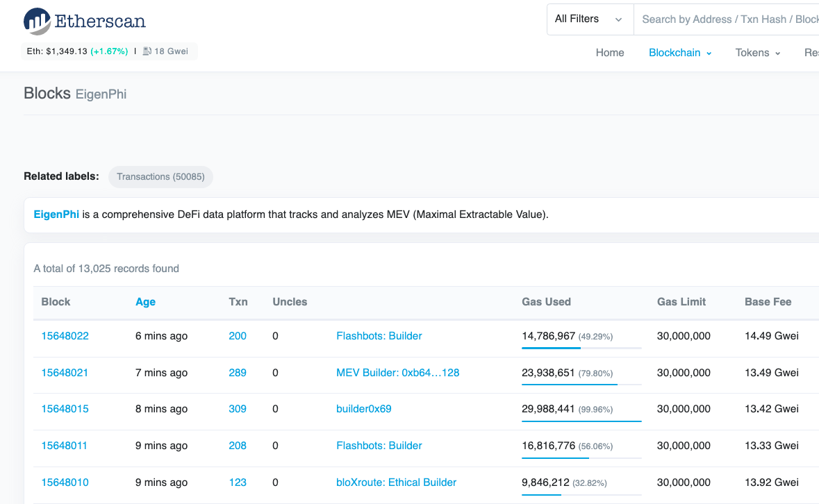Open Flashbots: Builder for block 15648011
Viewport: 819px width, 504px height.
pos(379,446)
